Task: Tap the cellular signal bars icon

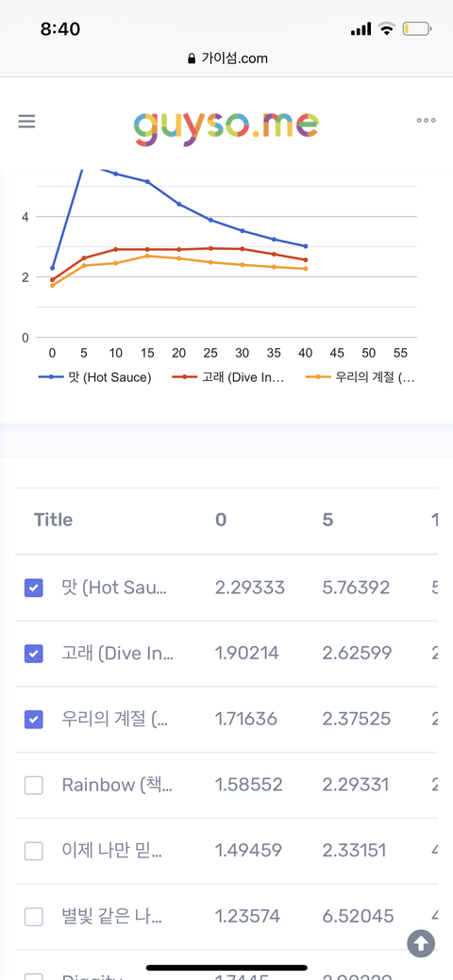Action: coord(361,29)
